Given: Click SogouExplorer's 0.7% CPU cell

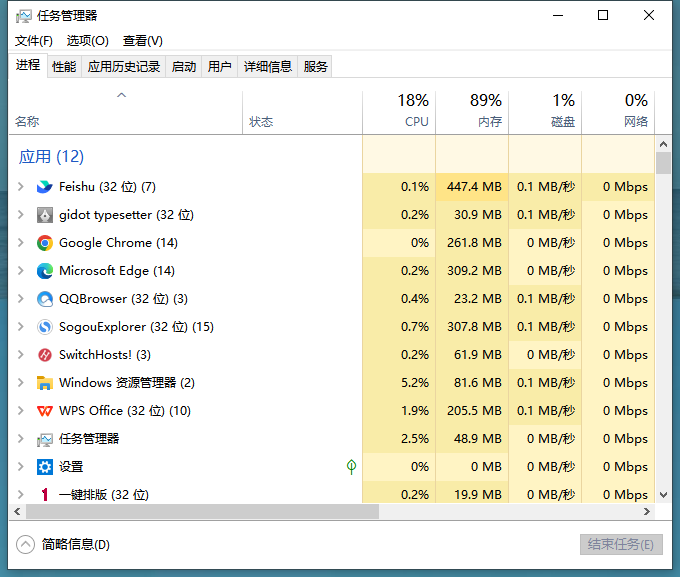Looking at the screenshot, I should [x=399, y=327].
